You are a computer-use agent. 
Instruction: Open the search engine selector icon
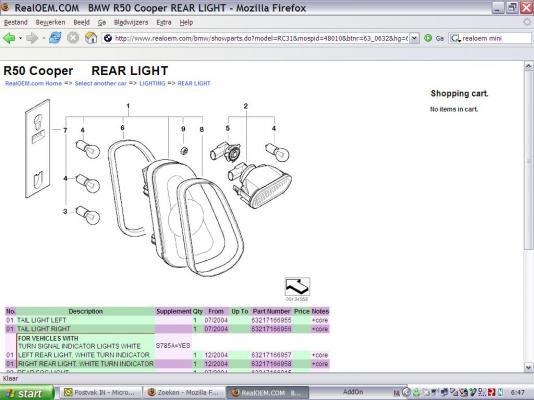pyautogui.click(x=455, y=38)
